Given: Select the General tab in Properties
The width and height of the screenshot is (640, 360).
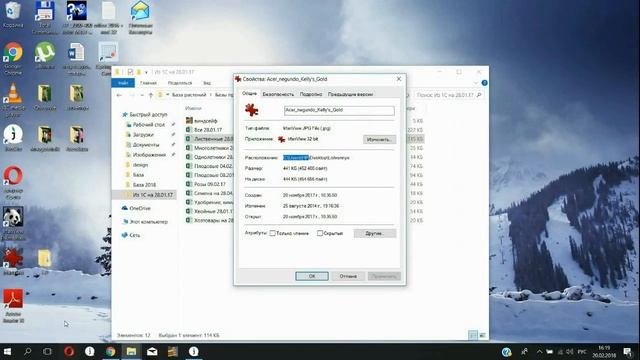Looking at the screenshot, I should tap(249, 93).
